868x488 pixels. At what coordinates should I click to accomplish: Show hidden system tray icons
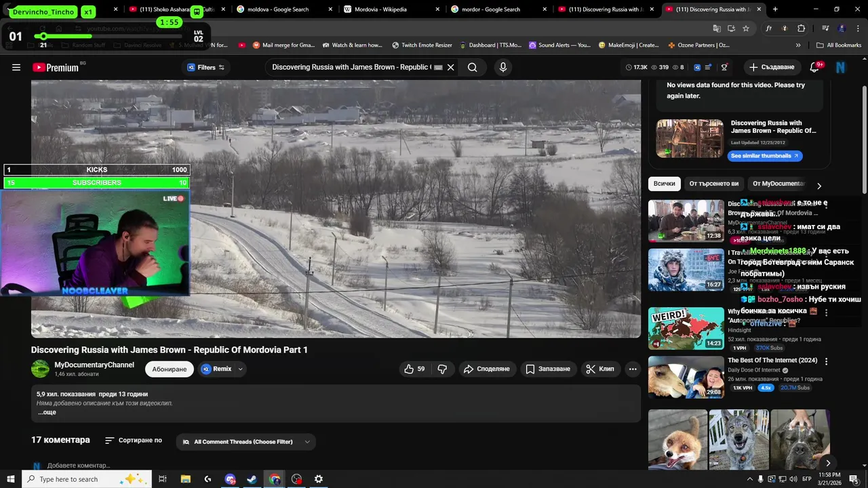750,479
